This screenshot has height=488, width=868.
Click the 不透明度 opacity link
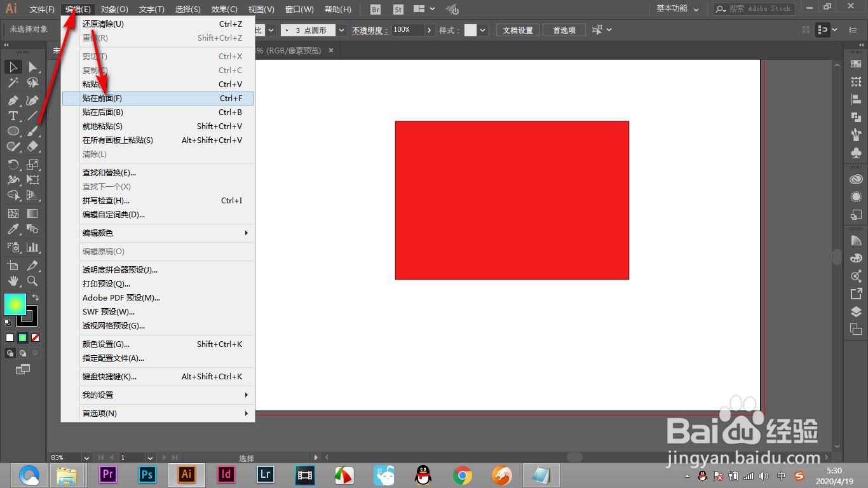(369, 30)
